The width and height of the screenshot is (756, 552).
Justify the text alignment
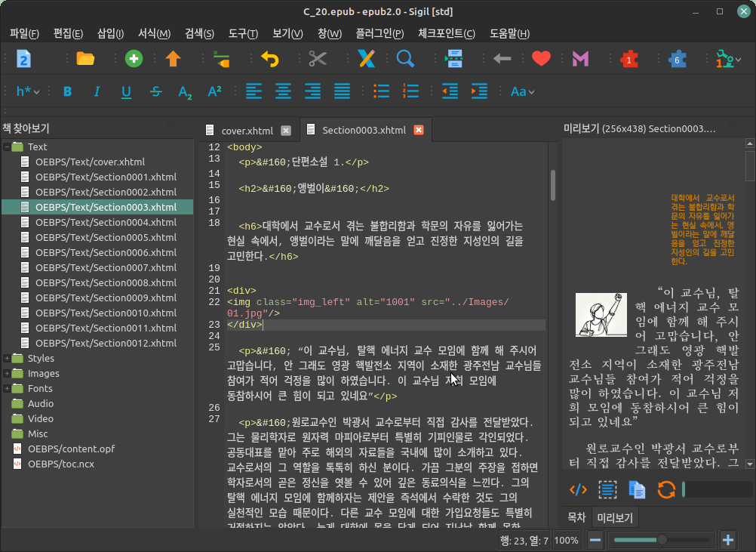tap(342, 91)
